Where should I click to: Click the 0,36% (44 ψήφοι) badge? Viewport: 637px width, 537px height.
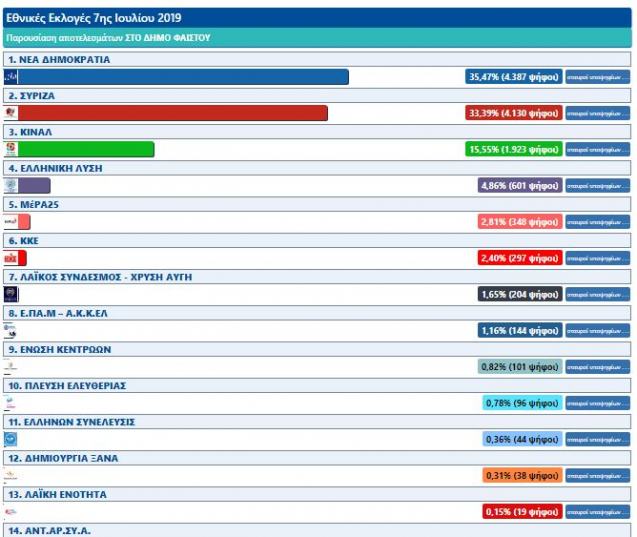[522, 439]
